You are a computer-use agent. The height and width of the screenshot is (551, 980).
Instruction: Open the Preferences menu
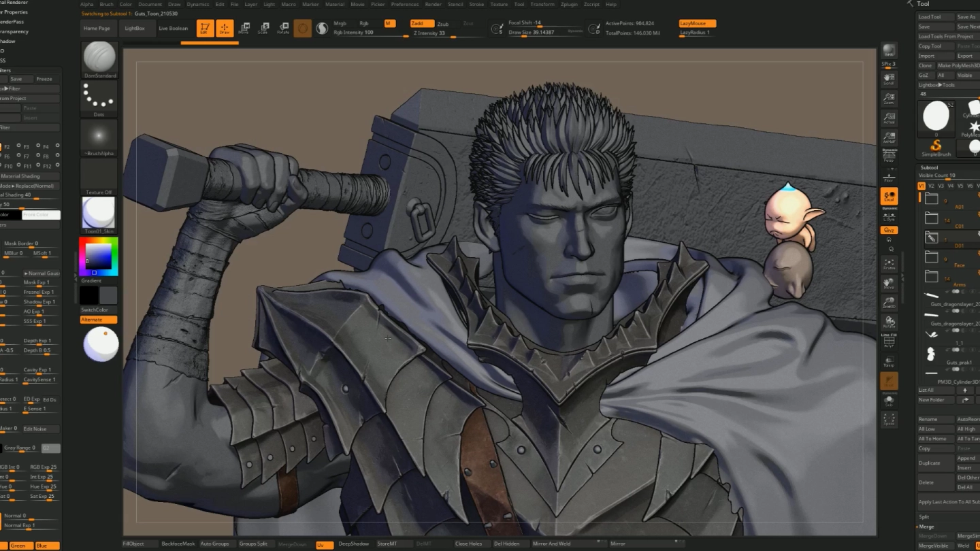(405, 4)
